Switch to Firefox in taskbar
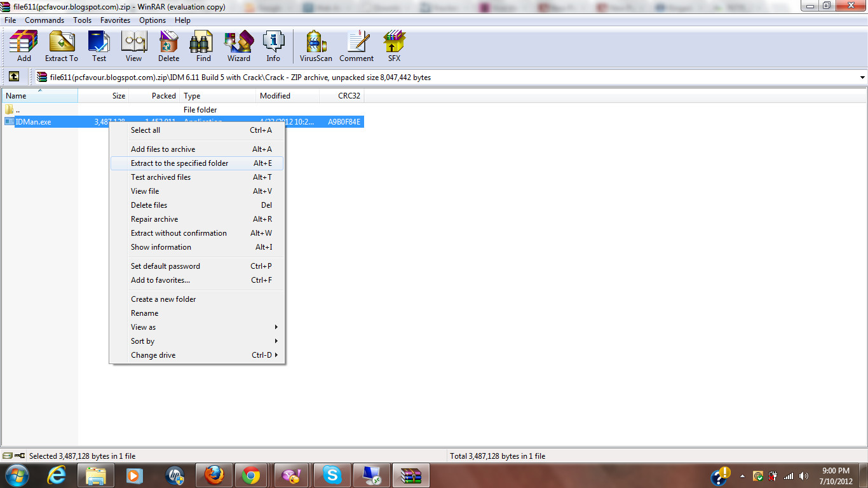 (x=214, y=475)
